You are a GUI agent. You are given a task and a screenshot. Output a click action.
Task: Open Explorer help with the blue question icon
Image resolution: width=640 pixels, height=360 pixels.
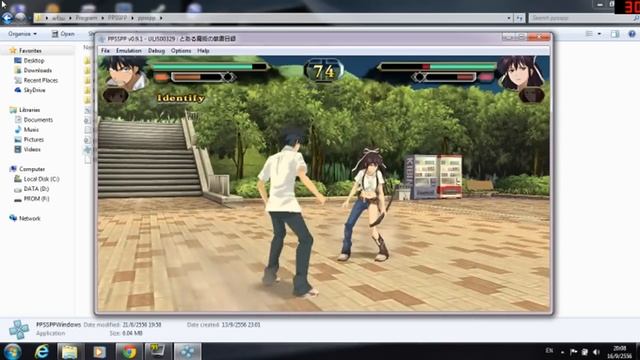tap(632, 34)
